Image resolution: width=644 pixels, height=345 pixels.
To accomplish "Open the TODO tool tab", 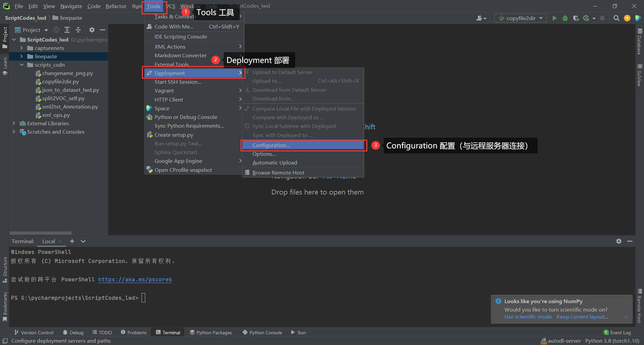I will point(102,333).
